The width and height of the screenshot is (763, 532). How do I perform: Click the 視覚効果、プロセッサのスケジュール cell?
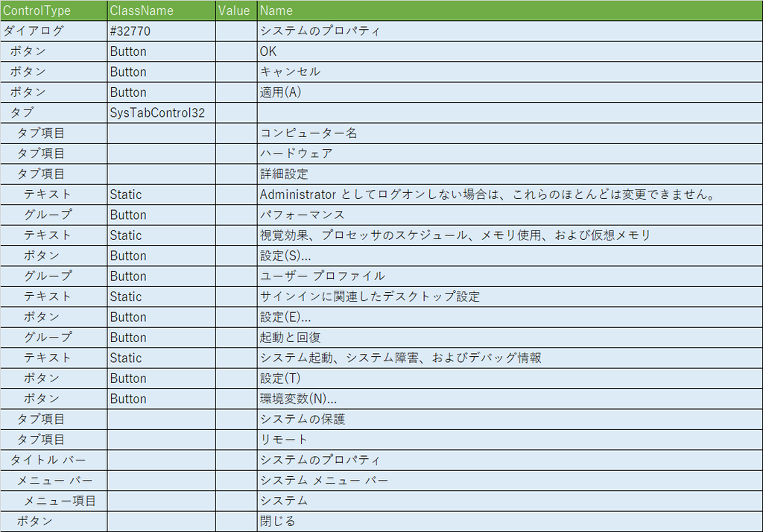pos(510,235)
